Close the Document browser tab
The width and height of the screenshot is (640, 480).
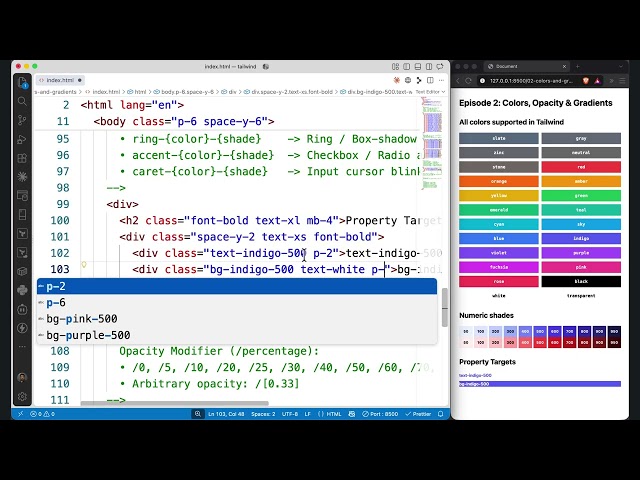click(564, 66)
